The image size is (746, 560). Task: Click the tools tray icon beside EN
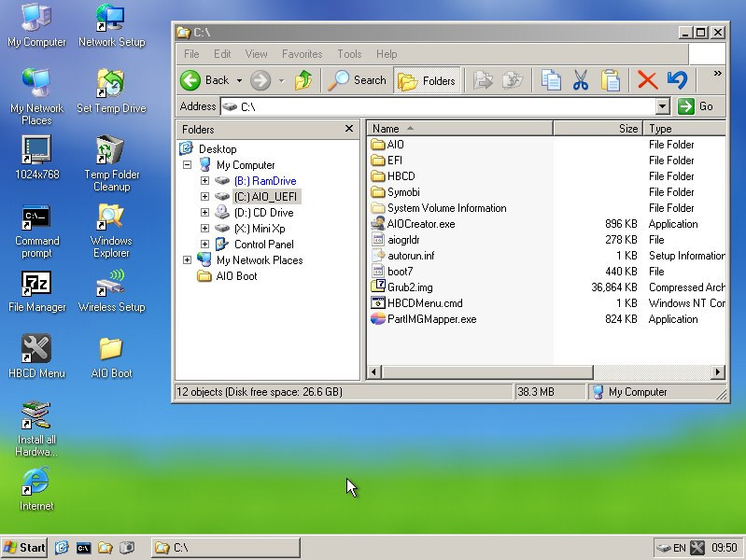(697, 548)
